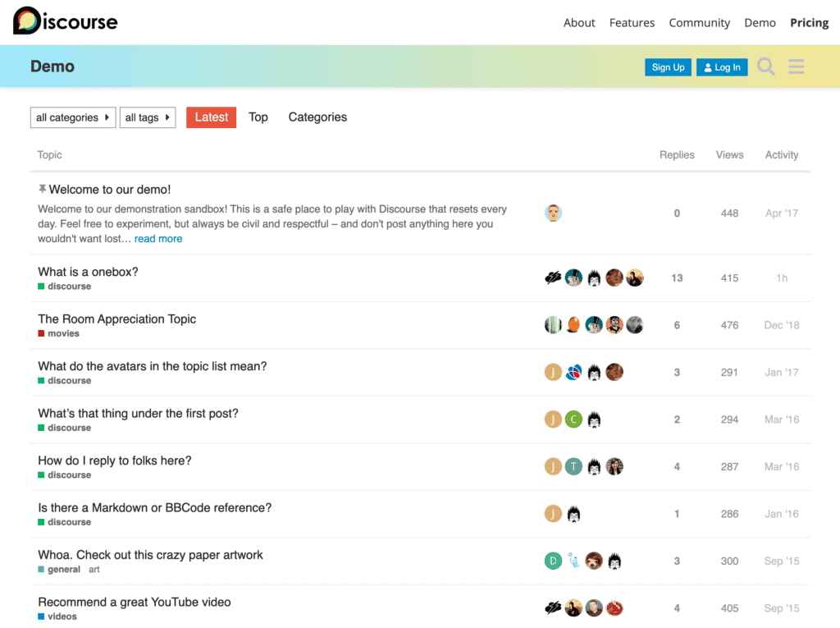This screenshot has width=840, height=628.
Task: Click the 1h activity time for onebox
Action: [782, 277]
